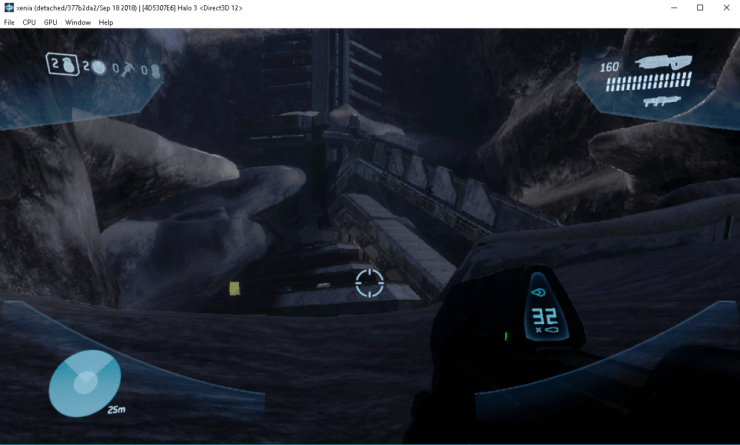Click the 25m radar range label
The height and width of the screenshot is (445, 740).
pos(117,410)
